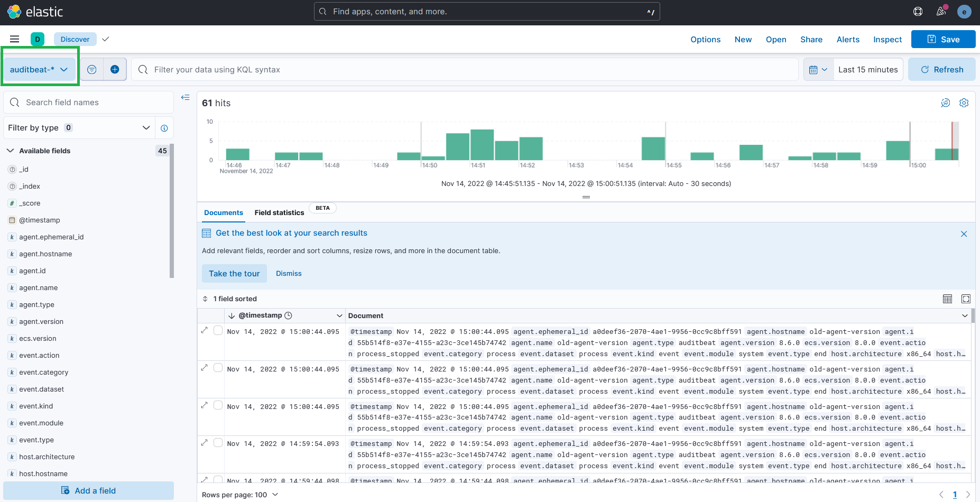The image size is (980, 502).
Task: Open the date quick menu calendar dropdown
Action: click(x=818, y=70)
